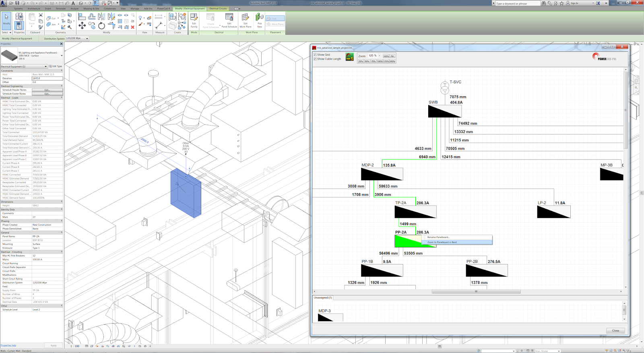The height and width of the screenshot is (353, 644).
Task: Open the Electrical Equipment (1) filter dropdown
Action: [x=45, y=66]
